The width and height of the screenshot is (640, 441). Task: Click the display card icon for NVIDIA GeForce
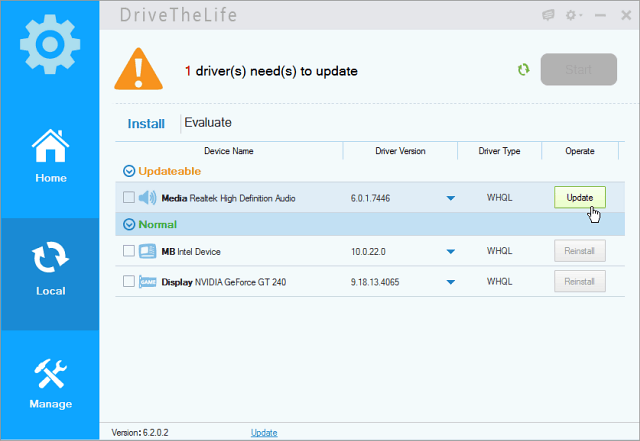147,282
